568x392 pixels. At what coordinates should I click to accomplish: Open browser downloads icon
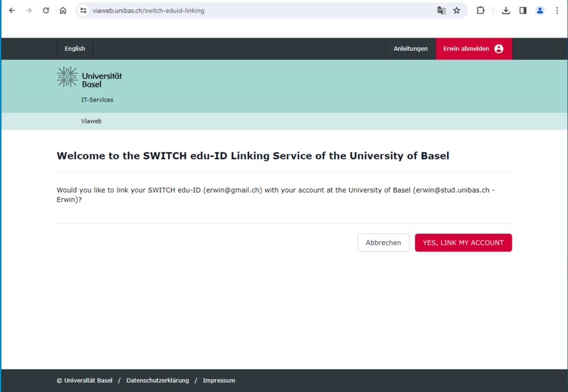pyautogui.click(x=506, y=11)
